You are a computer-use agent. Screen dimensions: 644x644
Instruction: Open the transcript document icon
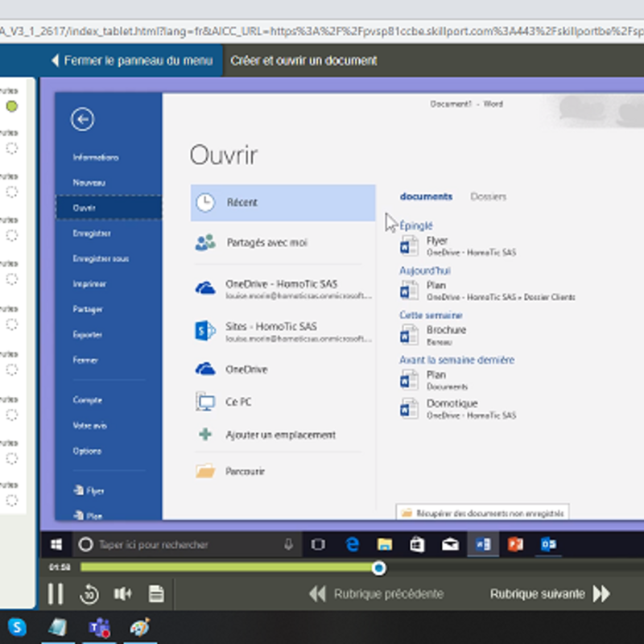point(156,594)
